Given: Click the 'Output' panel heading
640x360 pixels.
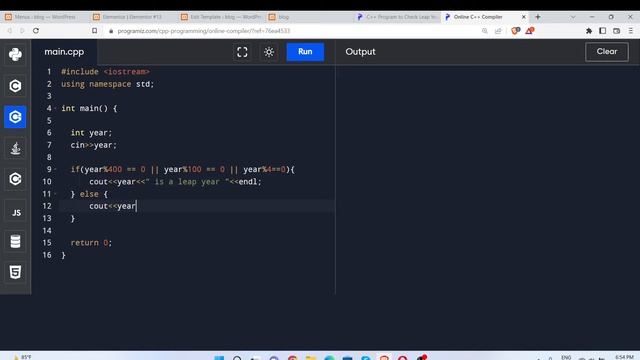Looking at the screenshot, I should click(x=360, y=52).
